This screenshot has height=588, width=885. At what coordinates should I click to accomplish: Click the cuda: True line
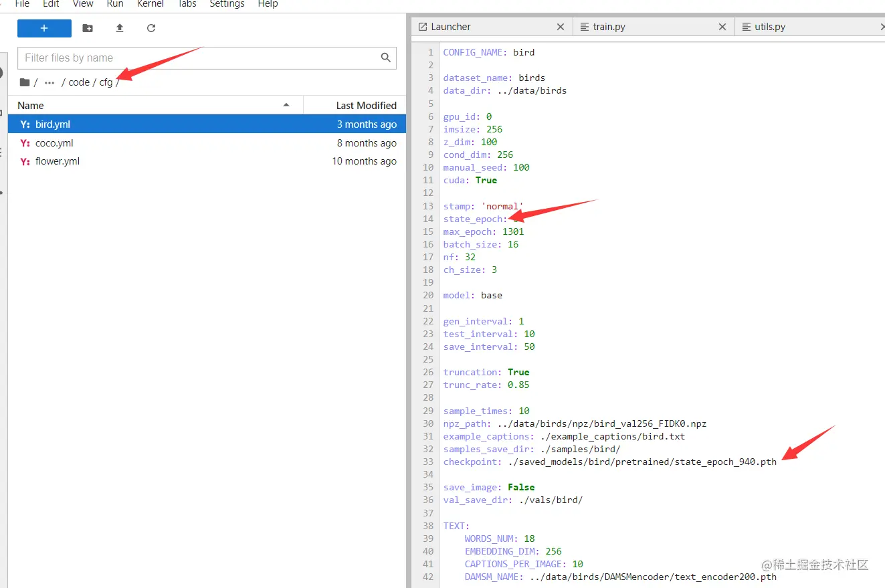click(470, 180)
